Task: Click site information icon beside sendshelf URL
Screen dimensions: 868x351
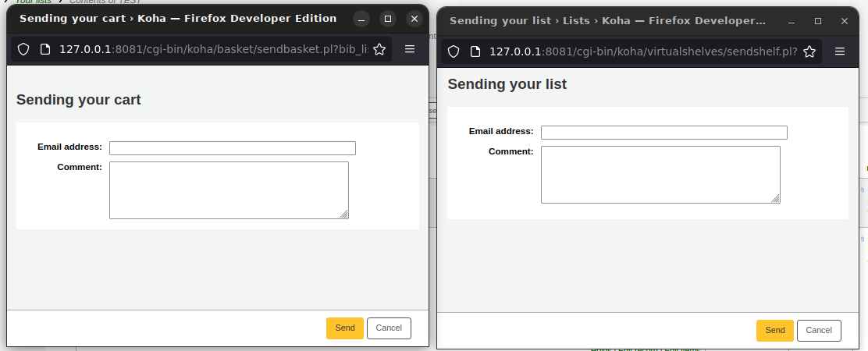Action: pyautogui.click(x=475, y=51)
